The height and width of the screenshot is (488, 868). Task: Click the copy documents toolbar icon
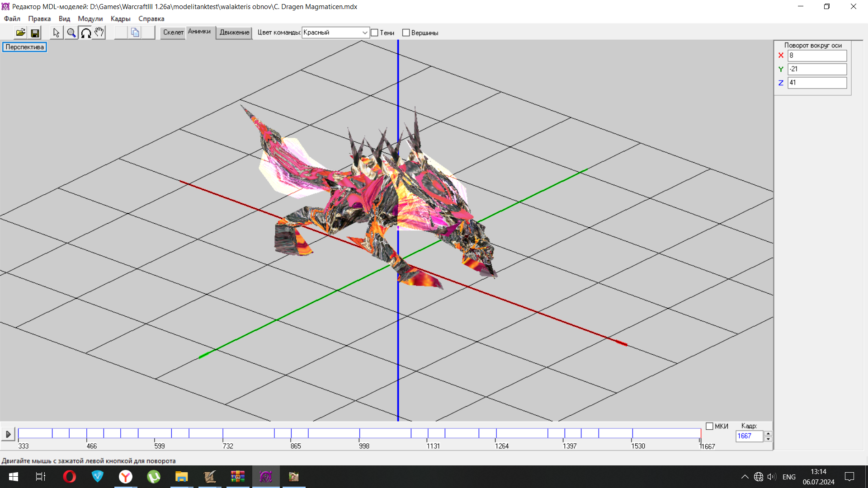tap(135, 33)
